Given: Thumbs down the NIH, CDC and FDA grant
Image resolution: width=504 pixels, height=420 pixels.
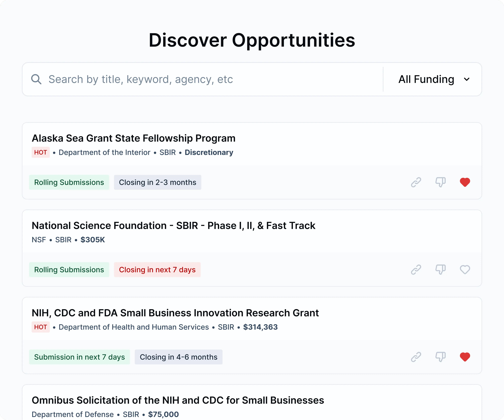Looking at the screenshot, I should click(440, 357).
